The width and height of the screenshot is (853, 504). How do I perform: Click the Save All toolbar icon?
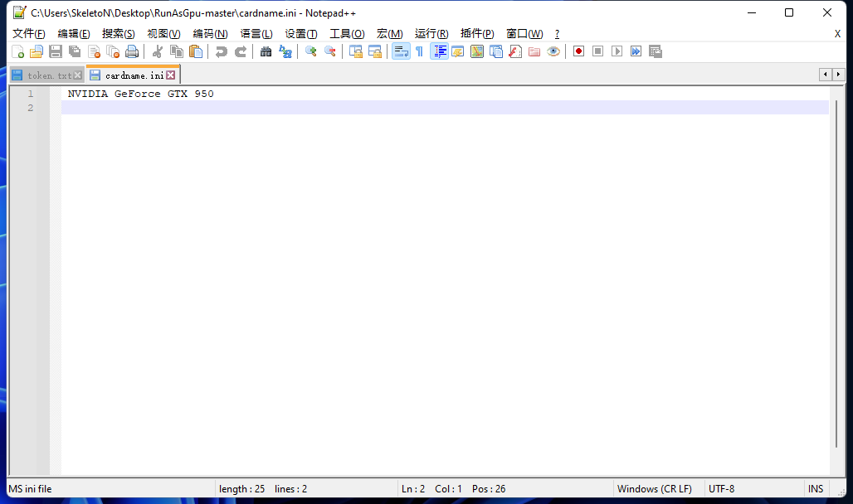tap(75, 51)
